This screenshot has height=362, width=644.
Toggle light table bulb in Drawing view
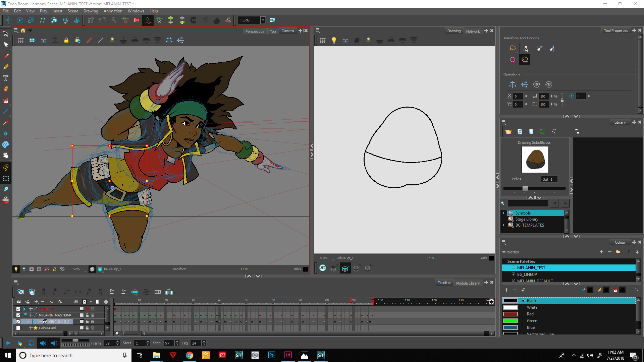pos(334,40)
